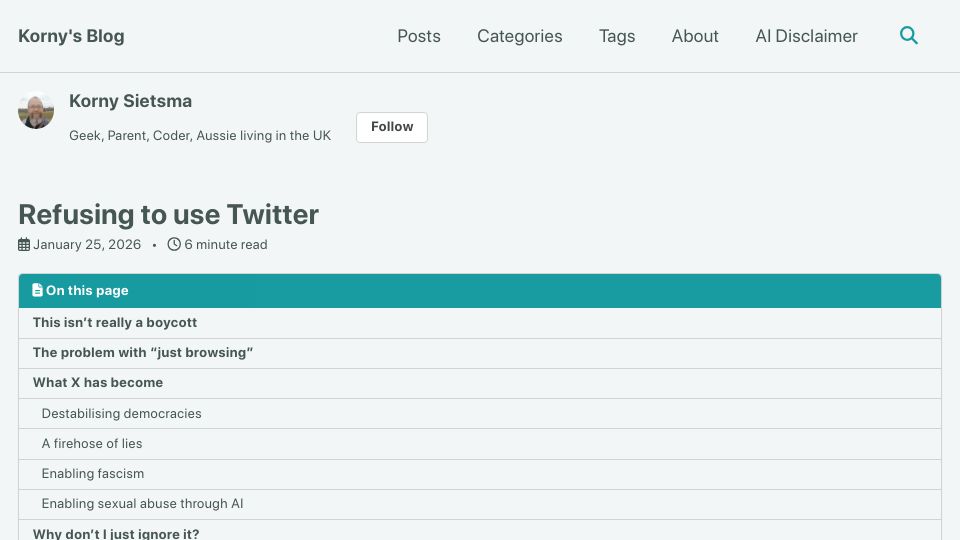Click the Korny Sietsma author name
The image size is (960, 540).
click(130, 101)
